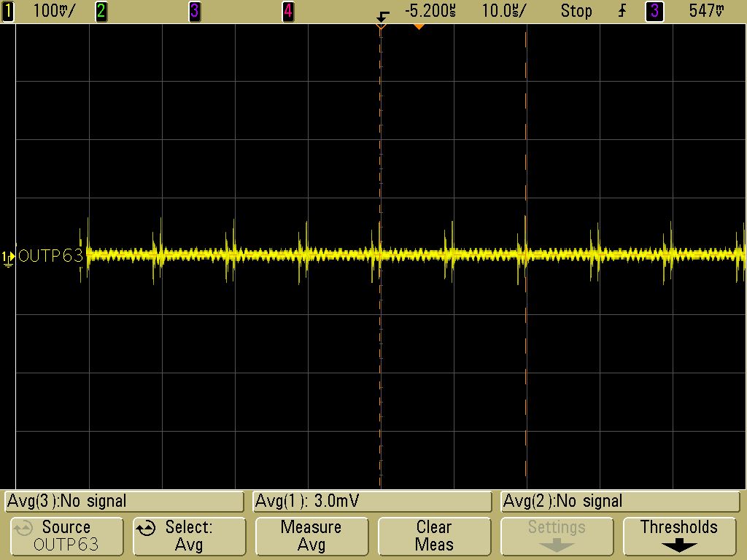747x560 pixels.
Task: Click the trigger time reference marker
Action: (382, 18)
